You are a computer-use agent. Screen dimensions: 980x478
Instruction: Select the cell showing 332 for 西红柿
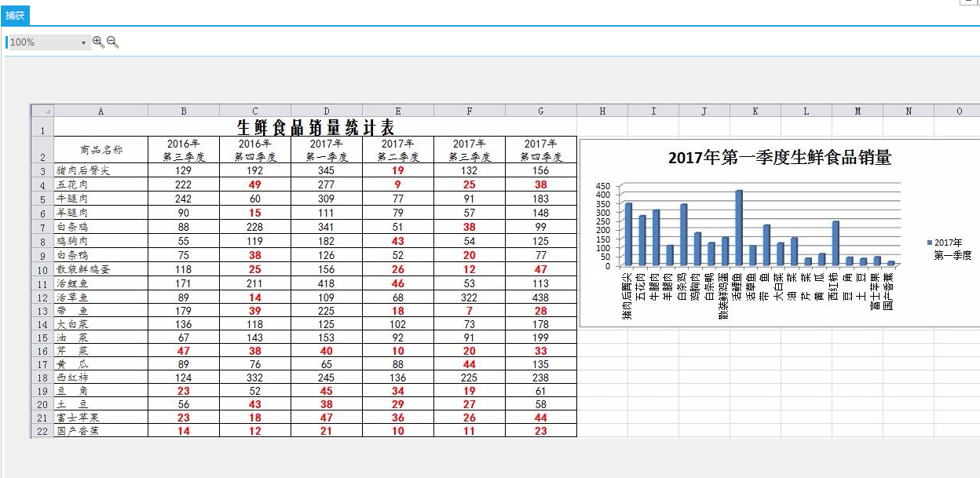pos(254,378)
